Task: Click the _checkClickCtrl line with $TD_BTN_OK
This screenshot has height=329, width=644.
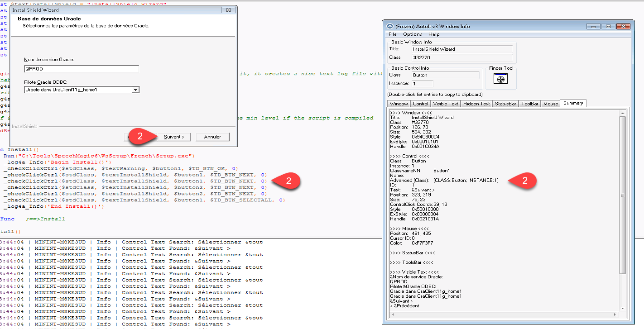Action: click(x=120, y=168)
